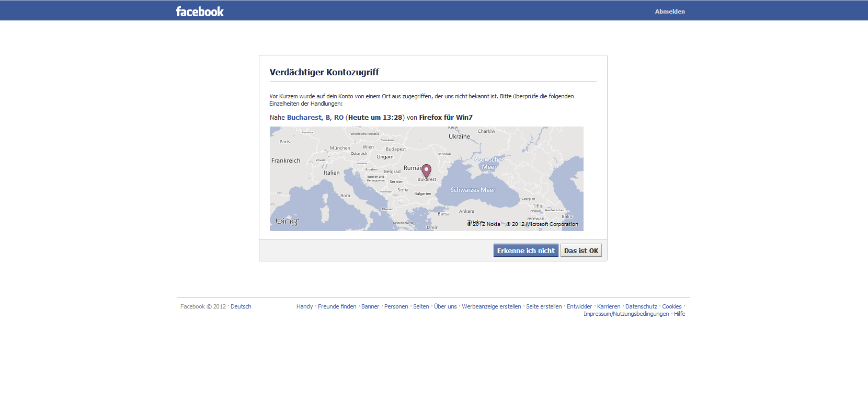Open the 'Werbeanzeige erstellen' footer link
This screenshot has width=868, height=400.
(x=492, y=306)
